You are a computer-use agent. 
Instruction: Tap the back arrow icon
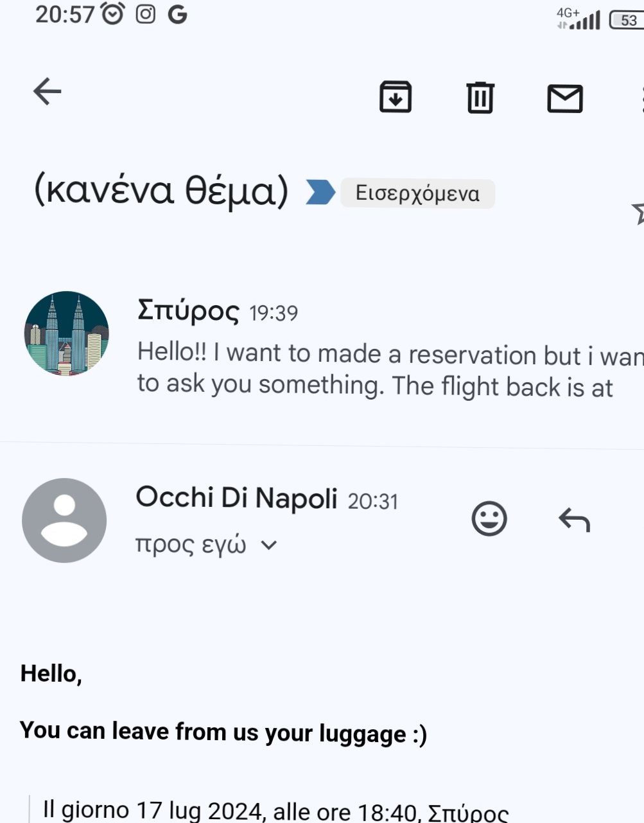47,91
